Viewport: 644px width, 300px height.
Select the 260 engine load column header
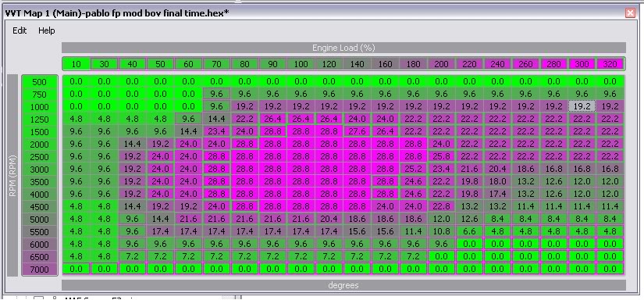tap(525, 64)
